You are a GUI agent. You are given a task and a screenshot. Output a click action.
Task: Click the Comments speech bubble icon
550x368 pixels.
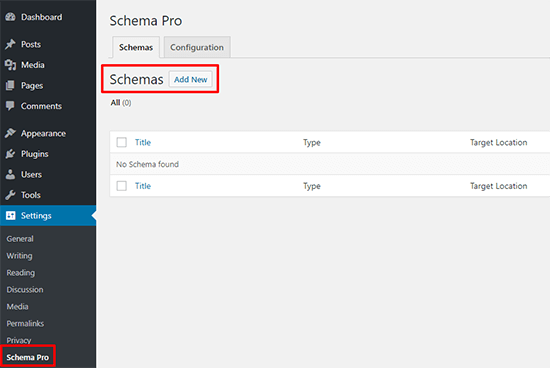[11, 106]
